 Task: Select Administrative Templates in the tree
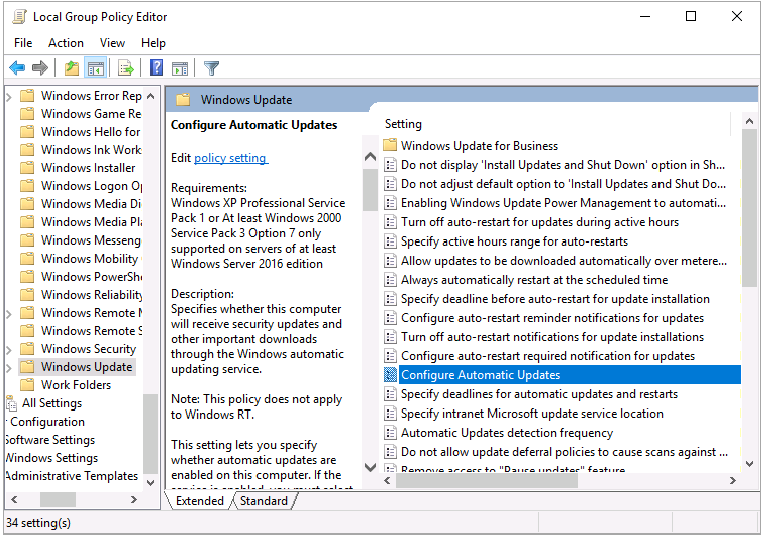coord(72,476)
